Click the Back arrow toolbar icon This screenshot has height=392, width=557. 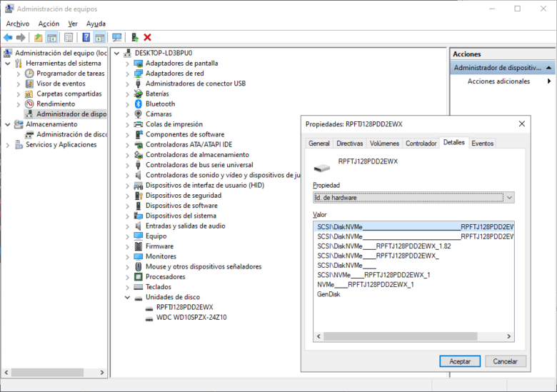point(8,37)
